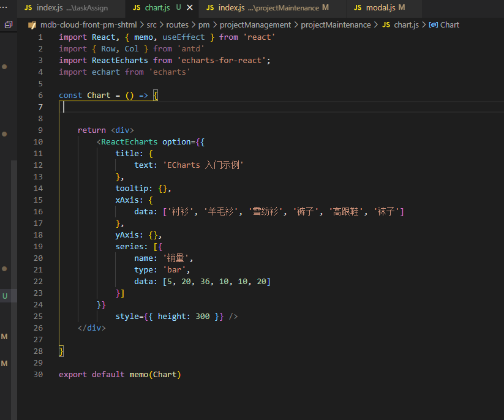Click the closing brace on line 28
The width and height of the screenshot is (504, 420).
click(x=61, y=351)
